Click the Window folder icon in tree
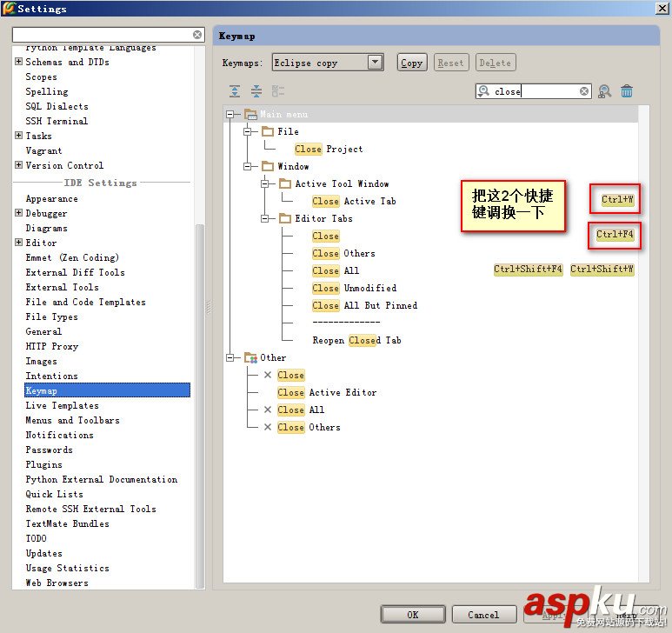The width and height of the screenshot is (672, 633). [x=268, y=166]
